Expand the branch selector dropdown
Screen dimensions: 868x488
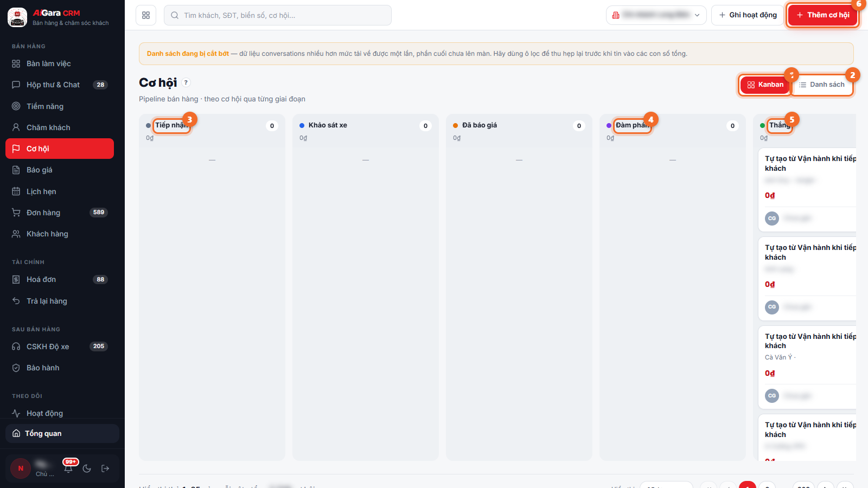[656, 15]
